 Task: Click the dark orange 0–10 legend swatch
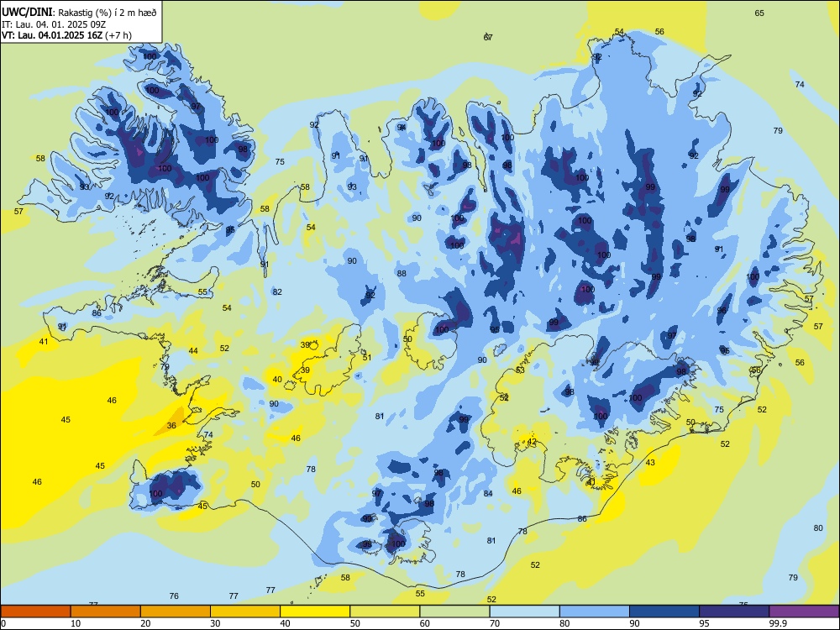point(35,612)
